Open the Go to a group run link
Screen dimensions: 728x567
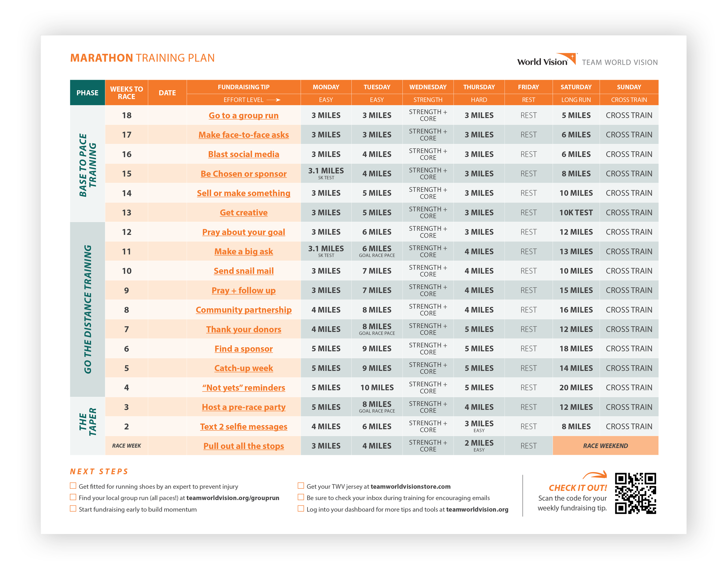(x=243, y=115)
